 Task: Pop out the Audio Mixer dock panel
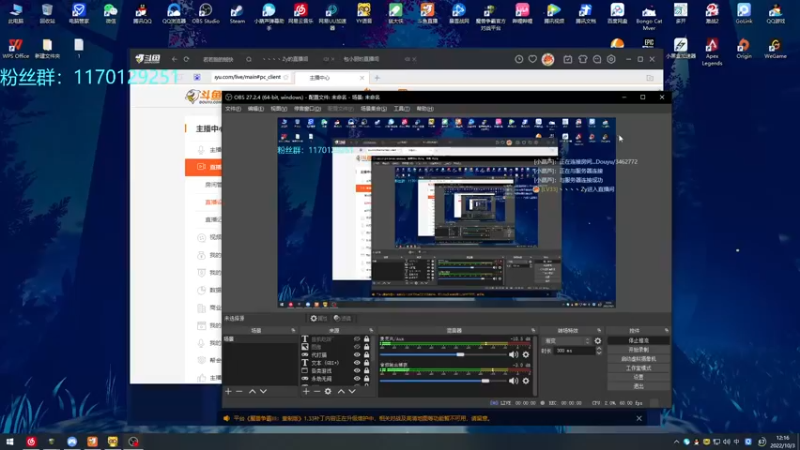click(533, 331)
